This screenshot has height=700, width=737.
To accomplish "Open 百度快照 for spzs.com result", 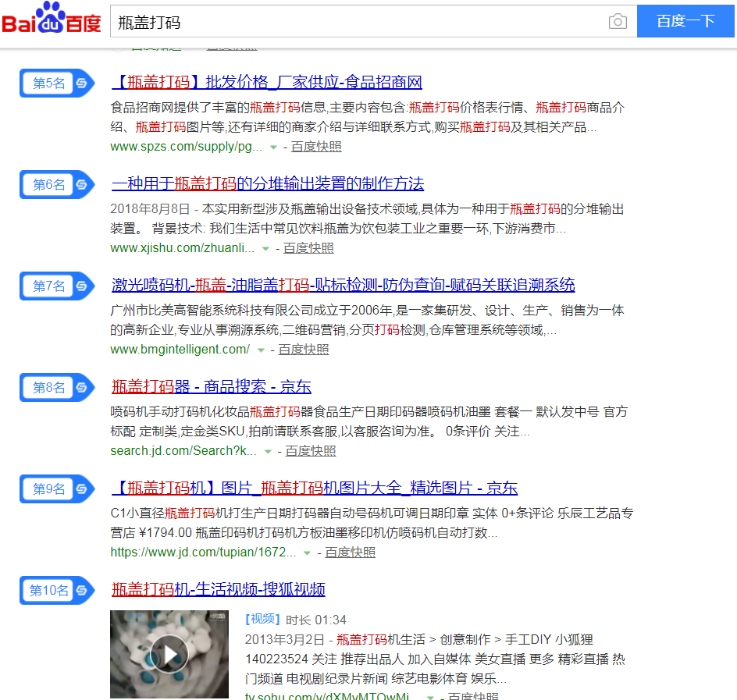I will 316,147.
